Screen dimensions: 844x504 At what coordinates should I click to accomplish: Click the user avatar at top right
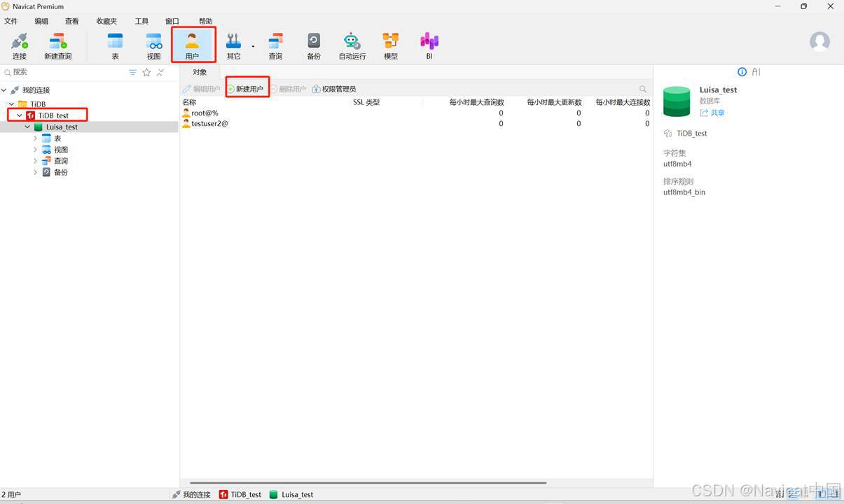[819, 41]
